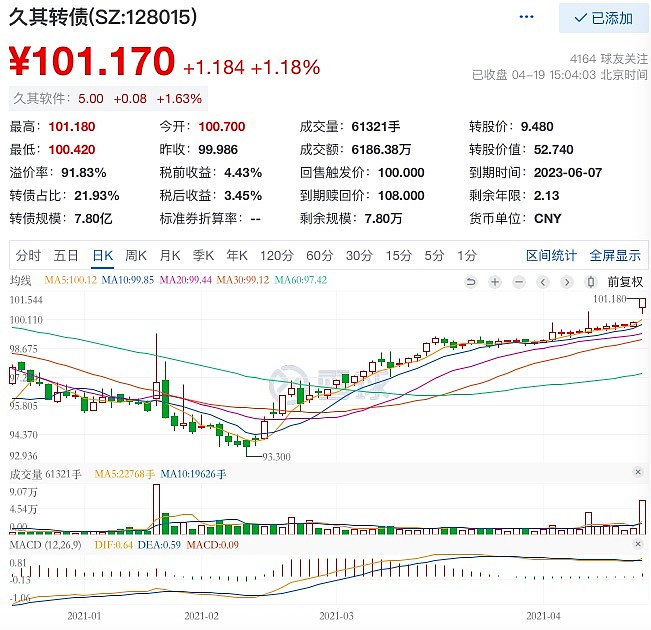Click the 4164 球友关注 followers text
Image resolution: width=651 pixels, height=630 pixels.
click(609, 59)
